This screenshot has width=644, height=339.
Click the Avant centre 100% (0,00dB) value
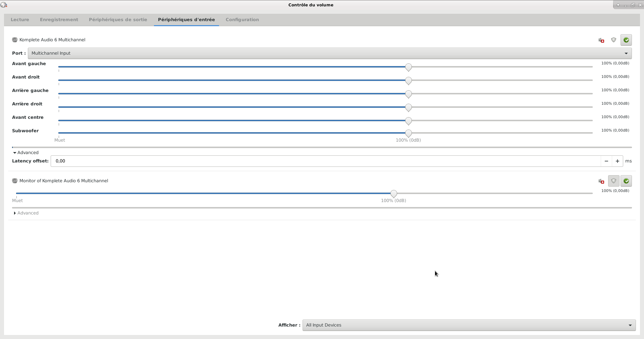pyautogui.click(x=615, y=117)
